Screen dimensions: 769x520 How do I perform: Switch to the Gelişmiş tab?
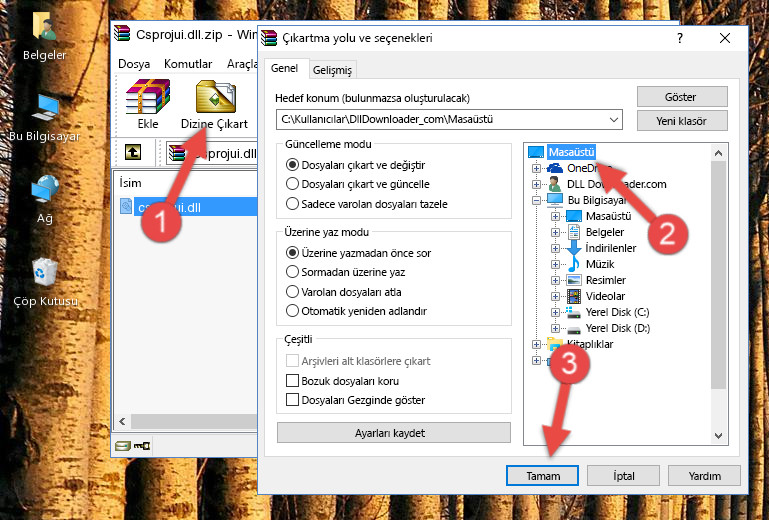pos(332,70)
